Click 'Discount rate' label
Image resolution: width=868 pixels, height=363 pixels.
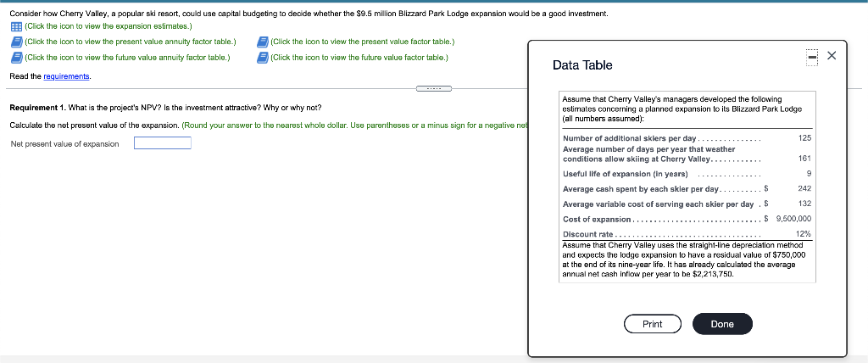tap(587, 234)
